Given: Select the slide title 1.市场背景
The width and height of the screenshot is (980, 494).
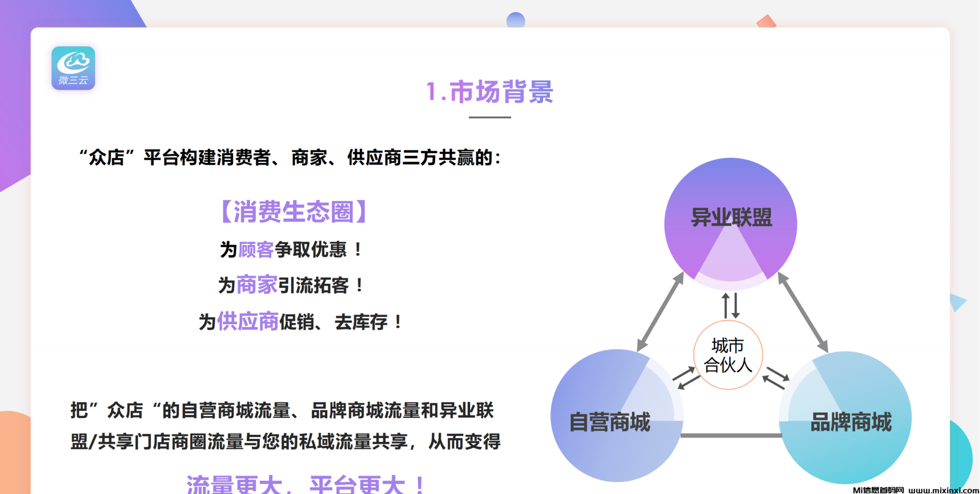Looking at the screenshot, I should [490, 92].
